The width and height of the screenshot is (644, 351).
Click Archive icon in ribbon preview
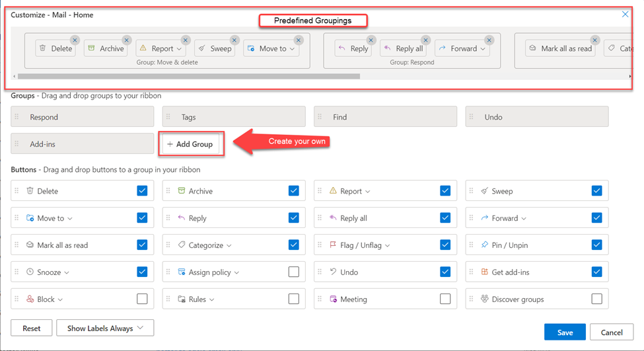point(91,48)
